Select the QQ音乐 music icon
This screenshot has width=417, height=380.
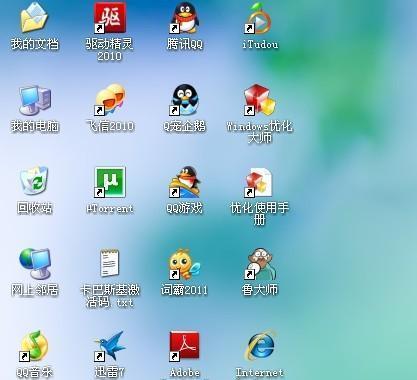(34, 346)
